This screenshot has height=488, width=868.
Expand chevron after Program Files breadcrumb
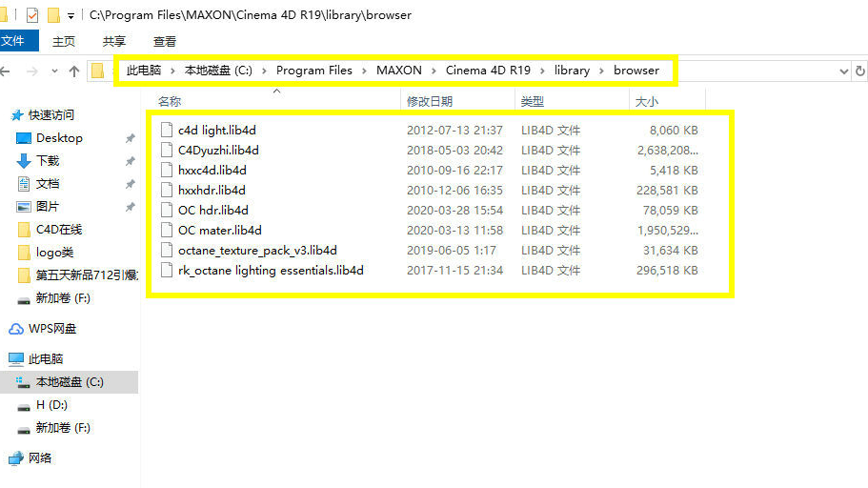pos(364,71)
